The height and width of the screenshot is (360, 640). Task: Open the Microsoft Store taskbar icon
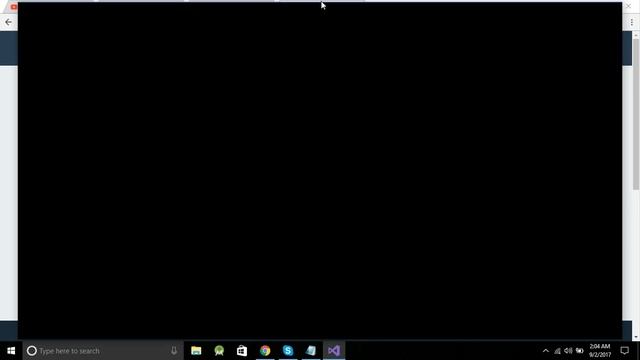(x=242, y=351)
